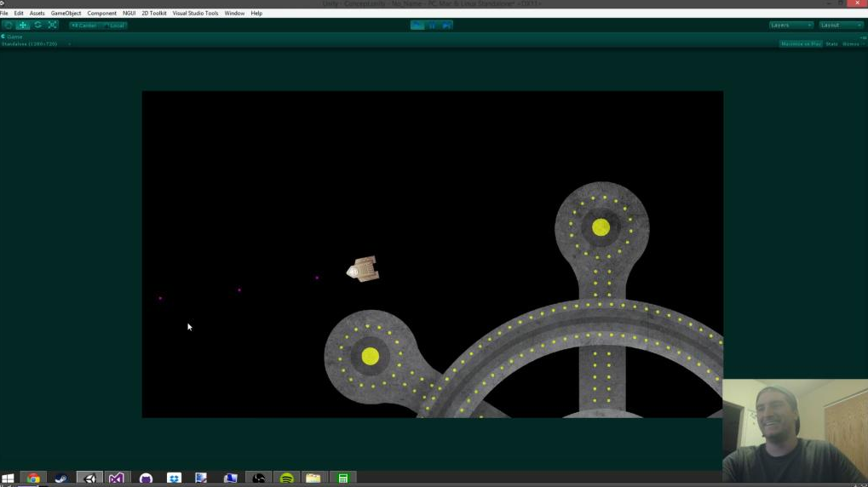Open the Game view options menu icon
This screenshot has width=868, height=487.
pyautogui.click(x=863, y=37)
